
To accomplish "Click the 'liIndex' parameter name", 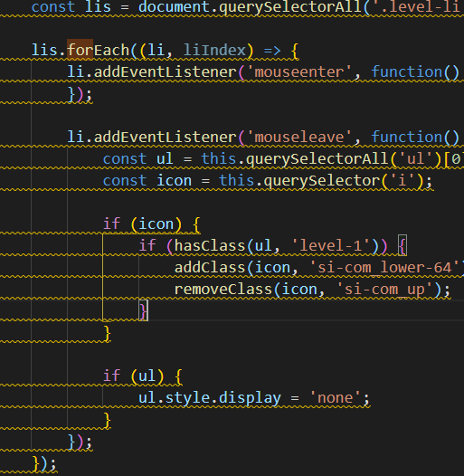I will [x=214, y=50].
